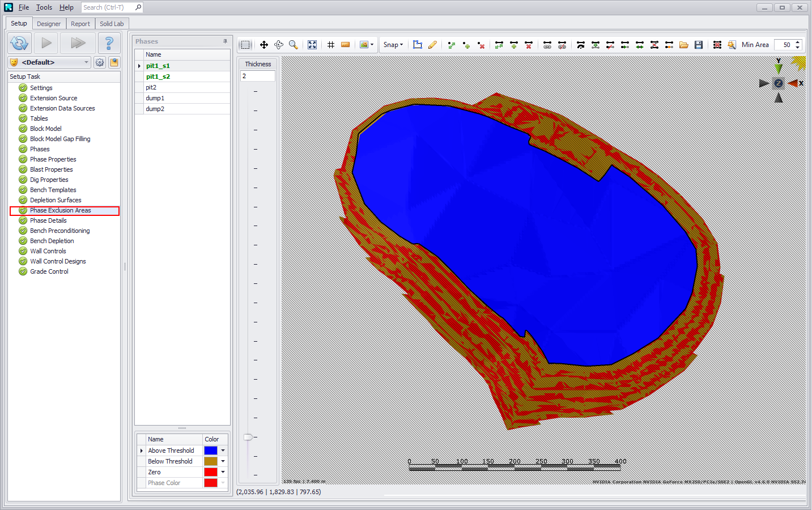This screenshot has width=812, height=510.
Task: Click the pencil edit tool
Action: (432, 45)
